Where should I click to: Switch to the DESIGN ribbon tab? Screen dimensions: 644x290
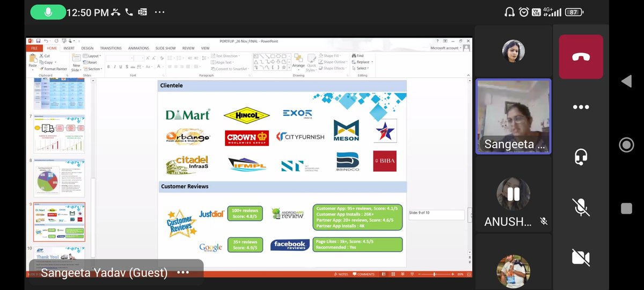point(87,48)
